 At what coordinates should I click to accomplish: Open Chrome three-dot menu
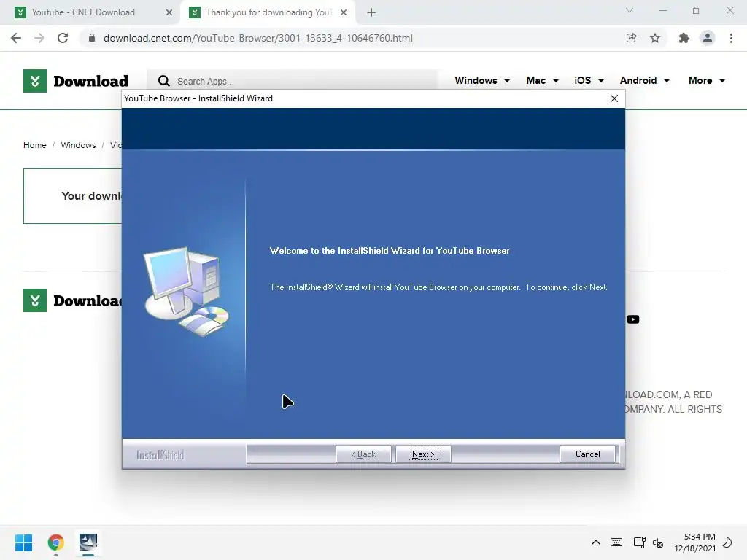(x=731, y=38)
